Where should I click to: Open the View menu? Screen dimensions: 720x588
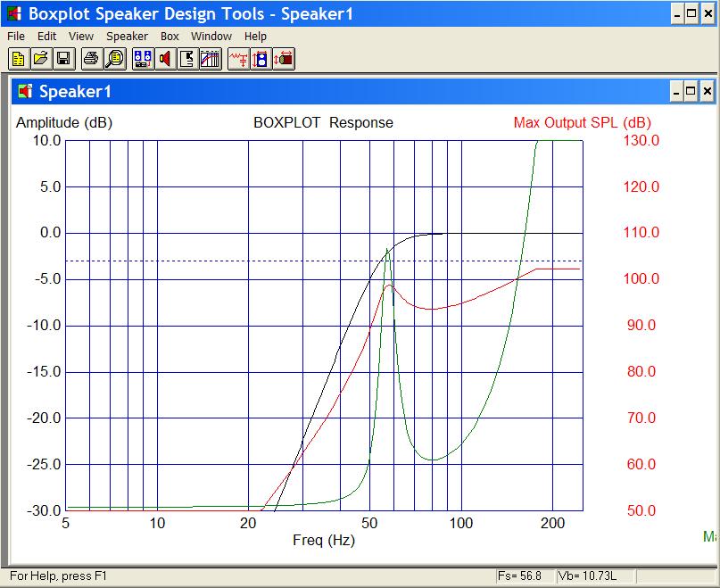coord(81,36)
